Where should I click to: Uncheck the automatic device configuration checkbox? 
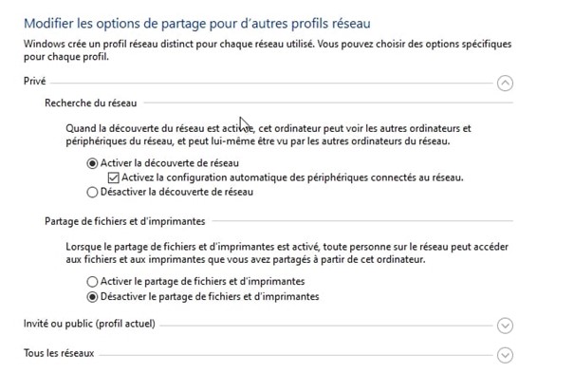tap(114, 177)
